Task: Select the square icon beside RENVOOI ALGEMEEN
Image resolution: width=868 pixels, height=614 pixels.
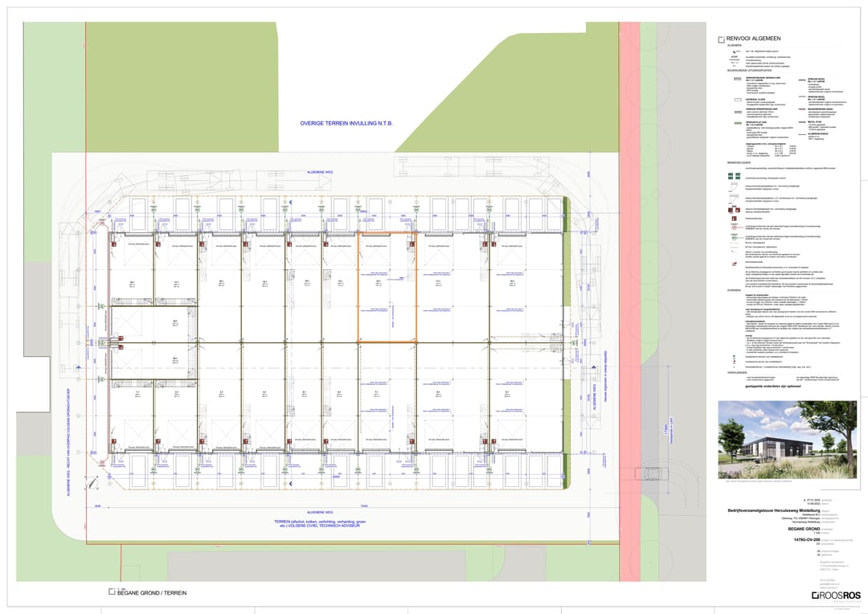Action: tap(721, 39)
